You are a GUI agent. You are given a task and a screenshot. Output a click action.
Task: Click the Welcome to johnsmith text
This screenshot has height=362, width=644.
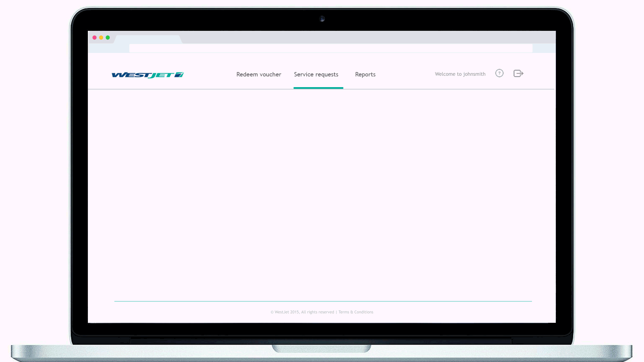tap(460, 74)
